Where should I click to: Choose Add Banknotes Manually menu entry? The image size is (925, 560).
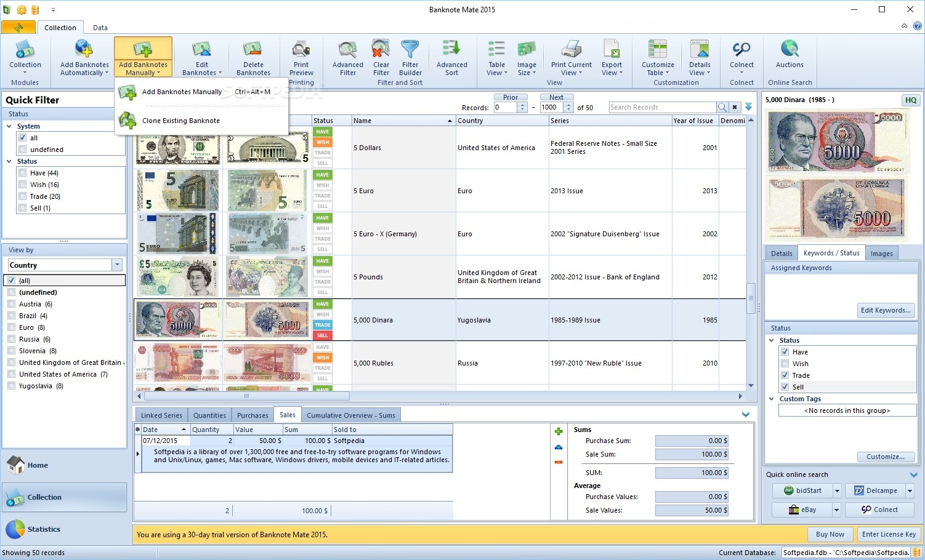click(201, 92)
